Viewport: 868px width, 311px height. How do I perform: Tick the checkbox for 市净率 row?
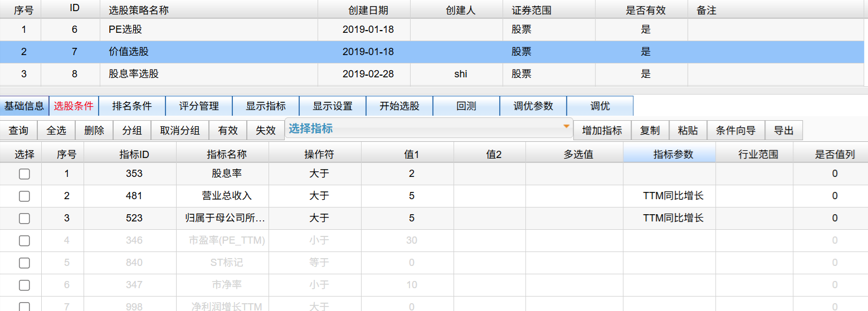click(24, 285)
